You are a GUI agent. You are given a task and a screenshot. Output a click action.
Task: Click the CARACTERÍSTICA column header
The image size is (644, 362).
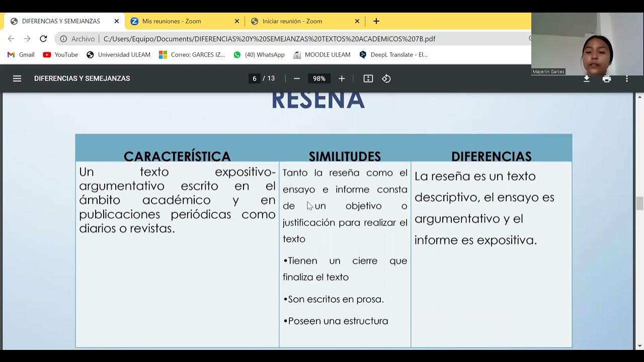coord(177,156)
